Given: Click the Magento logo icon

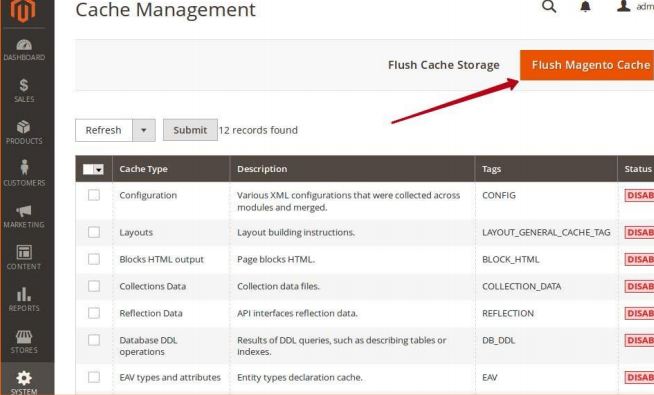Looking at the screenshot, I should coord(23,10).
